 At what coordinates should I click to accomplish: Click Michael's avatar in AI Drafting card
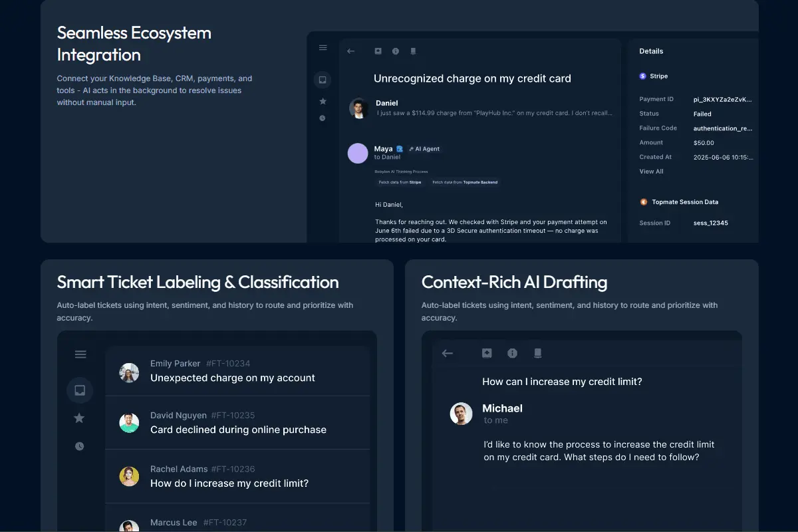pos(461,414)
